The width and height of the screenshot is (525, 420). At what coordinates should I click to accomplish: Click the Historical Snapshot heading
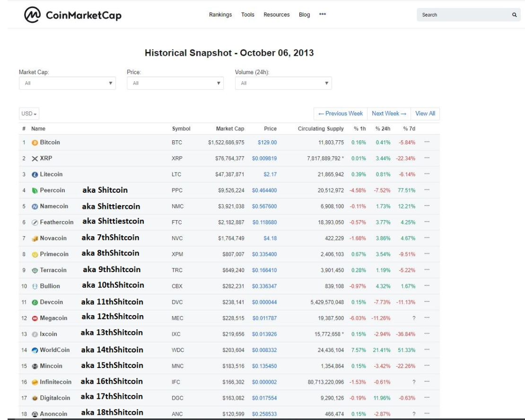[229, 53]
